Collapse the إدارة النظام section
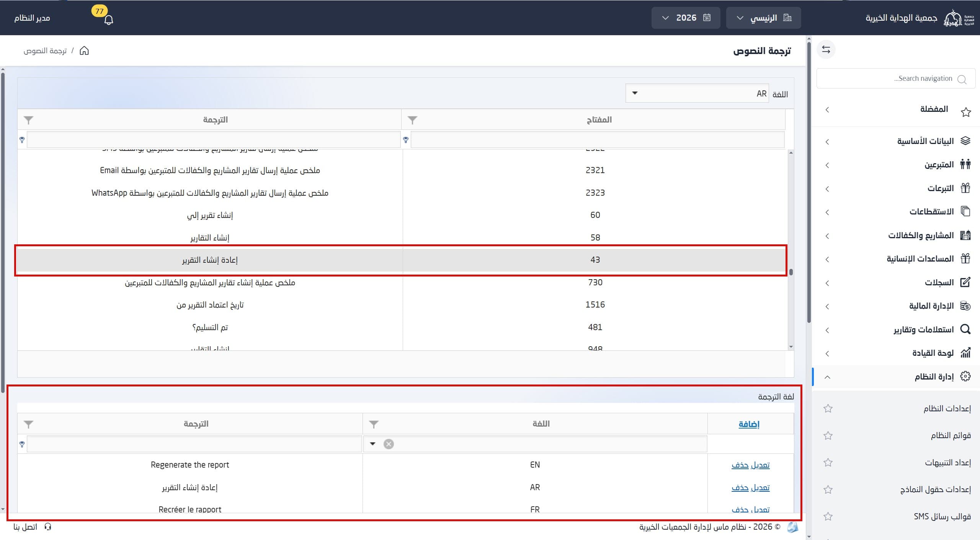The height and width of the screenshot is (540, 980). (896, 377)
